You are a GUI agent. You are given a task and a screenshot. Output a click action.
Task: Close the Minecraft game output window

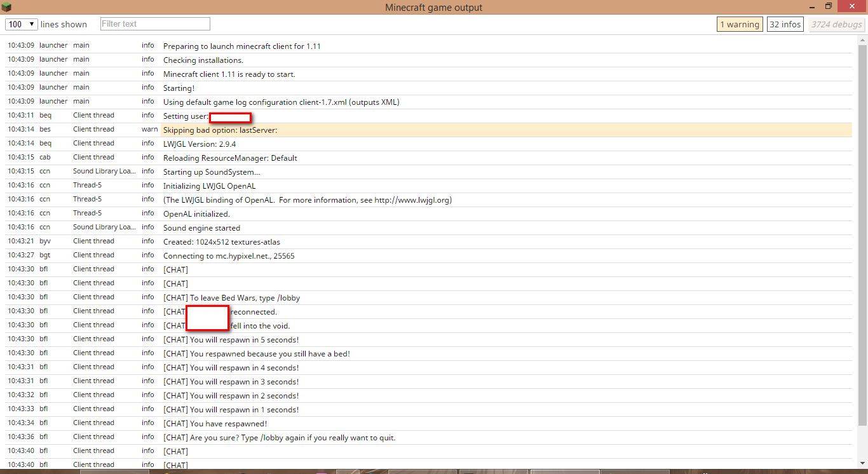pos(850,6)
